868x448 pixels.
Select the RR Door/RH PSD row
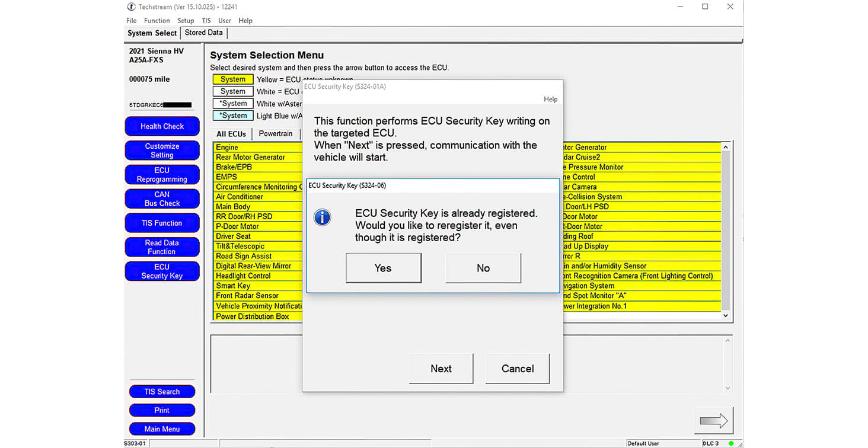point(259,216)
